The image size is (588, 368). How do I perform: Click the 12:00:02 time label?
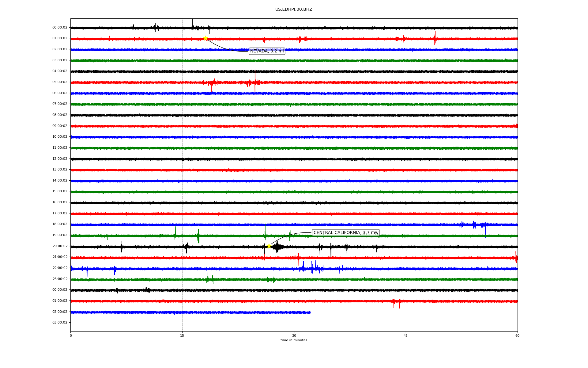60,159
